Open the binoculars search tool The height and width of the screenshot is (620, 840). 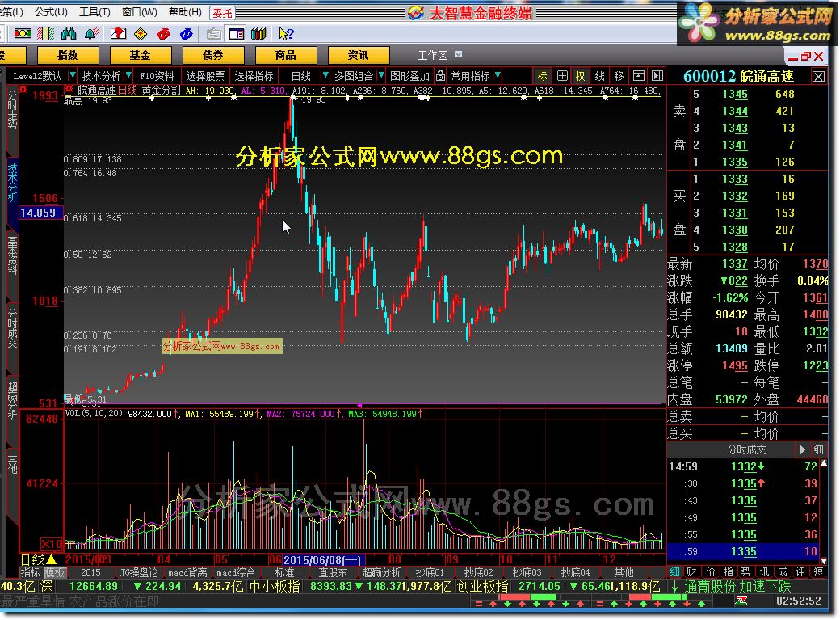pyautogui.click(x=69, y=34)
